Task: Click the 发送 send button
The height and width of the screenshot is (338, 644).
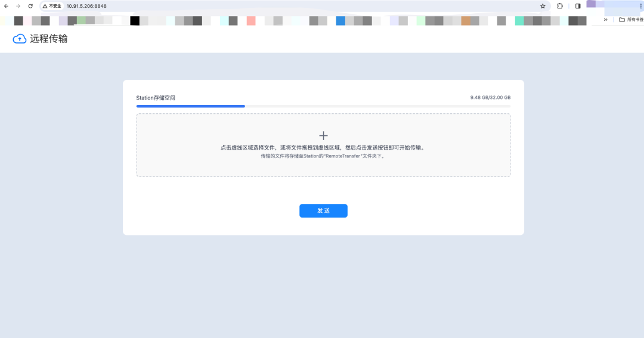Action: [x=323, y=210]
